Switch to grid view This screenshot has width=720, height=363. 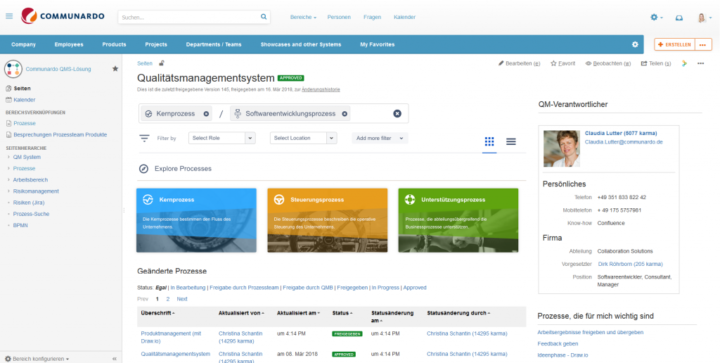tap(489, 141)
